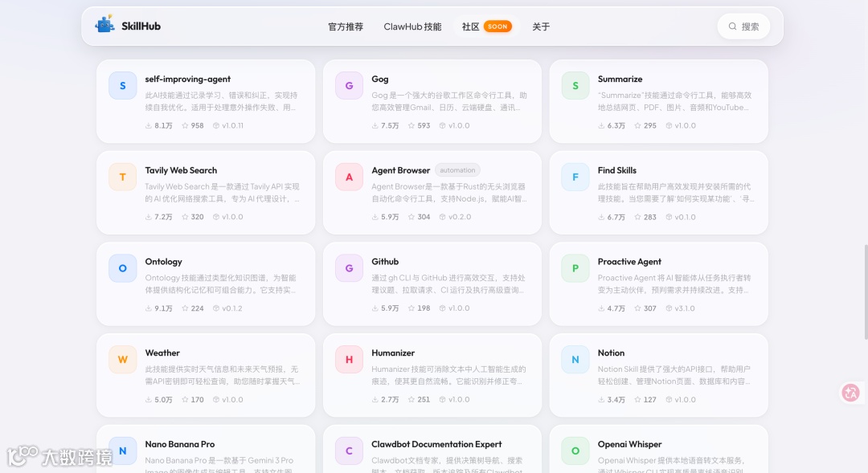Click the 搜索 search field
The image size is (868, 473).
tap(743, 27)
